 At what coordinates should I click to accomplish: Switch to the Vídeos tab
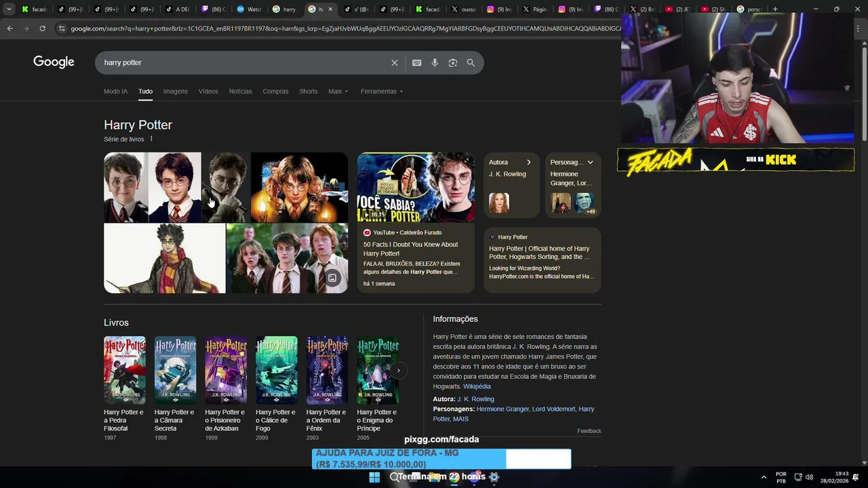point(208,91)
